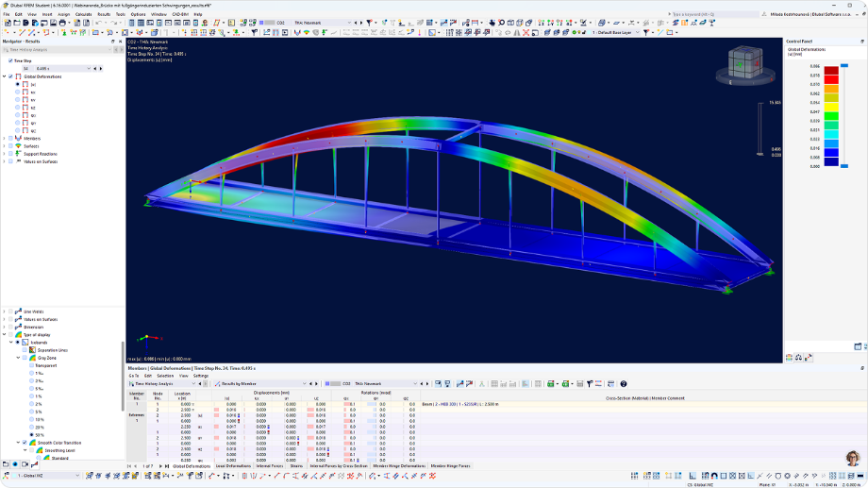This screenshot has height=488, width=868.
Task: Click the Excel export icon in table toolbar
Action: point(550,383)
